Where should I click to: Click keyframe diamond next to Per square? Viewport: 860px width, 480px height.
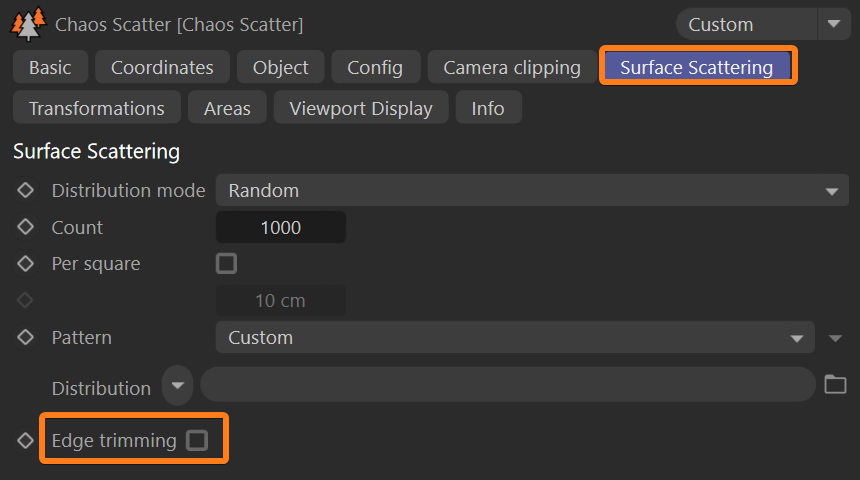(26, 264)
